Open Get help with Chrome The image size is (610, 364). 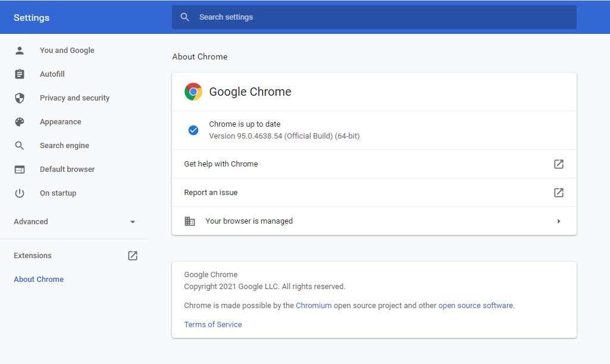coord(374,164)
